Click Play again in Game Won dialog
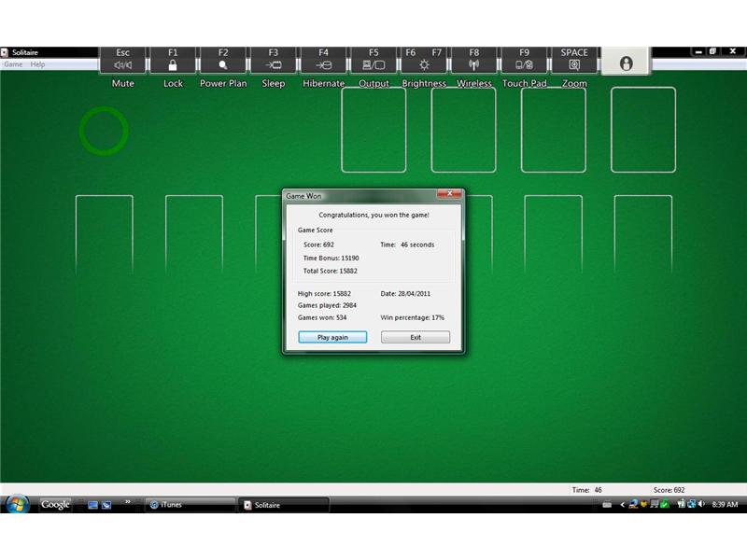 pos(332,337)
